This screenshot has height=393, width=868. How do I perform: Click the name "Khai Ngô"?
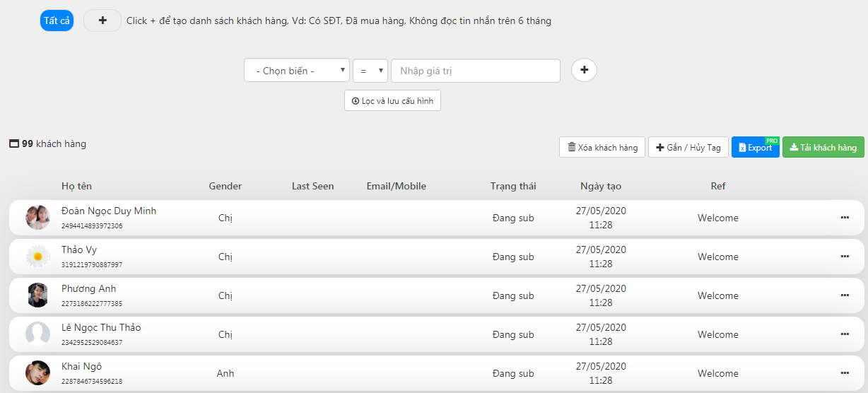click(82, 366)
